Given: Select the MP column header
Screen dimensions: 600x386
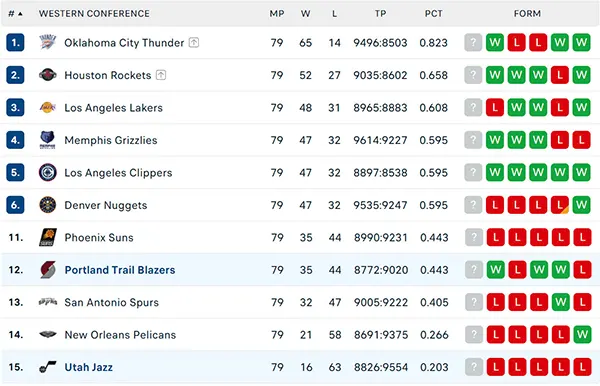Looking at the screenshot, I should click(x=277, y=14).
